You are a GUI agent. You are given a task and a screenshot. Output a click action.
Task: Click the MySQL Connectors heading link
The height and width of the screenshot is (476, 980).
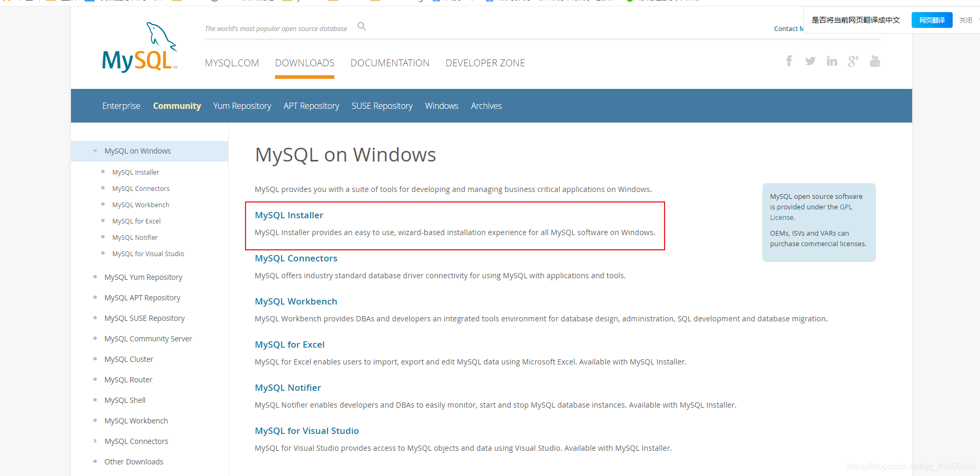[x=296, y=258]
